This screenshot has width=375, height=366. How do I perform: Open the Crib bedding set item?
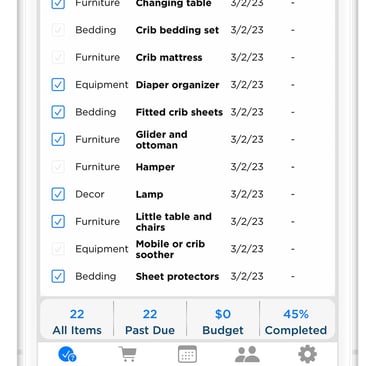pos(177,30)
